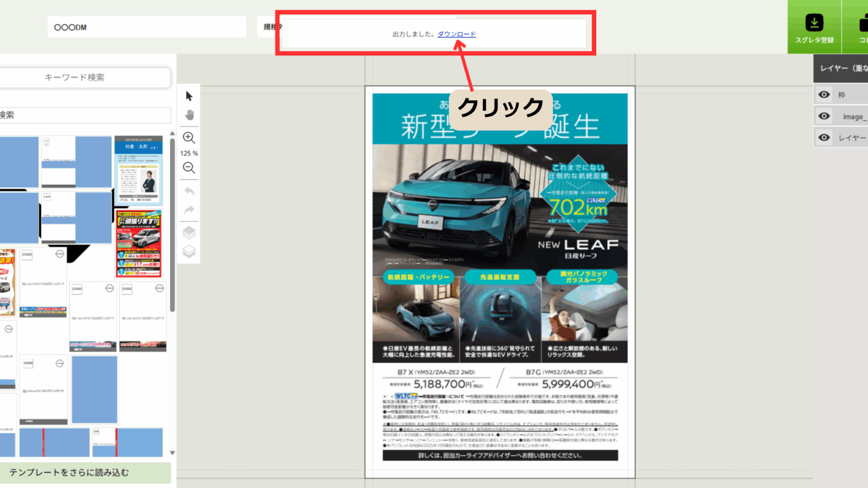Screen dimensions: 868x488
Task: Undo the last action with the left arrow
Action: [x=189, y=191]
